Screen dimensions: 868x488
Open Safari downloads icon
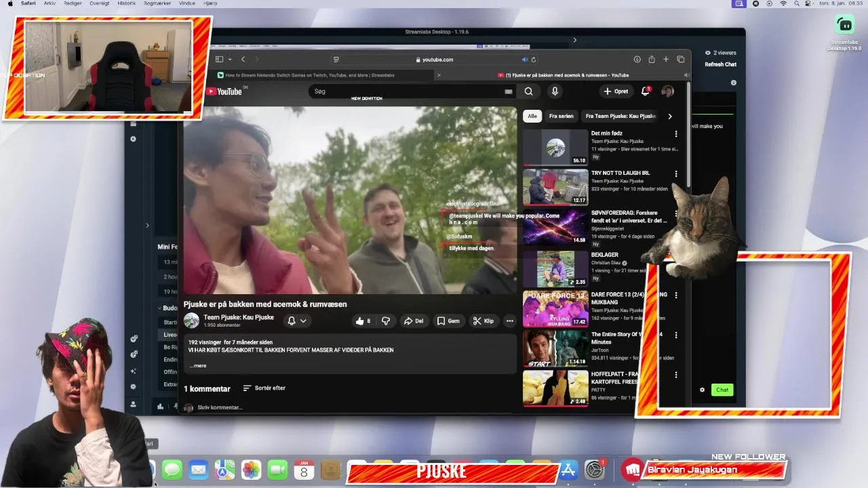[x=637, y=60]
